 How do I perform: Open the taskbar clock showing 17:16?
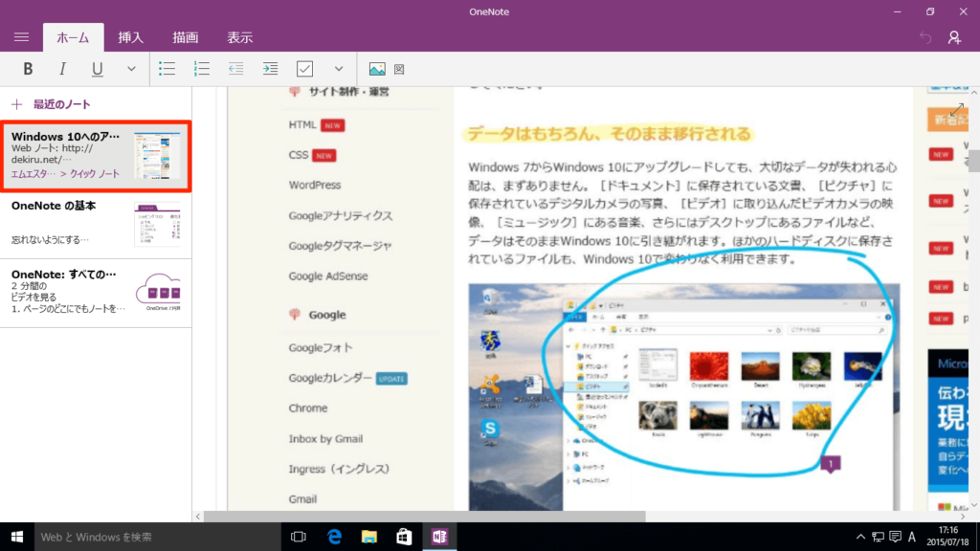(x=947, y=537)
